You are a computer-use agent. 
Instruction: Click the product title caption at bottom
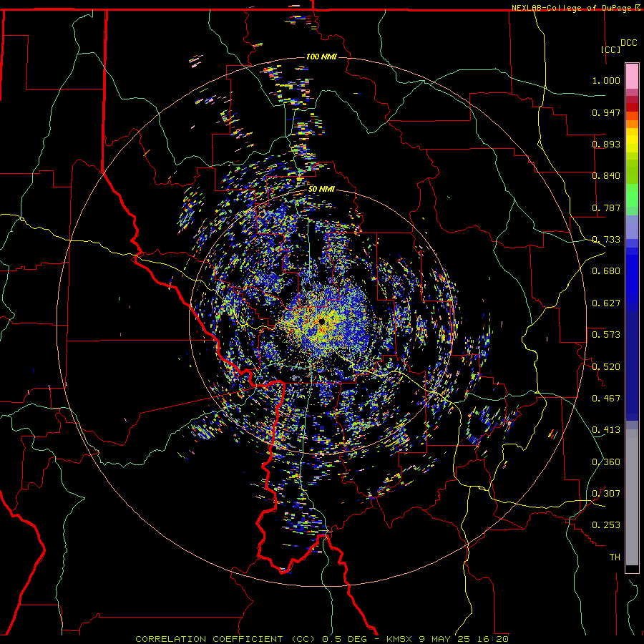tap(322, 639)
